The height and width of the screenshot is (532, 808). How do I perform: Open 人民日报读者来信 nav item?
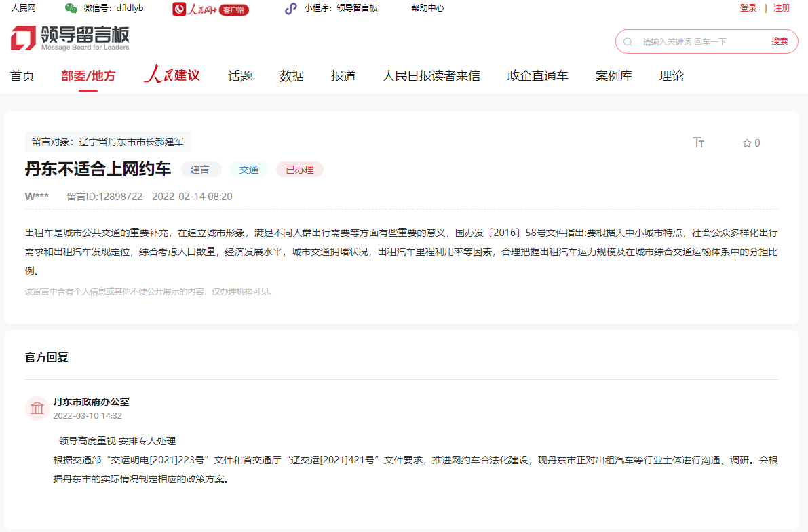431,76
